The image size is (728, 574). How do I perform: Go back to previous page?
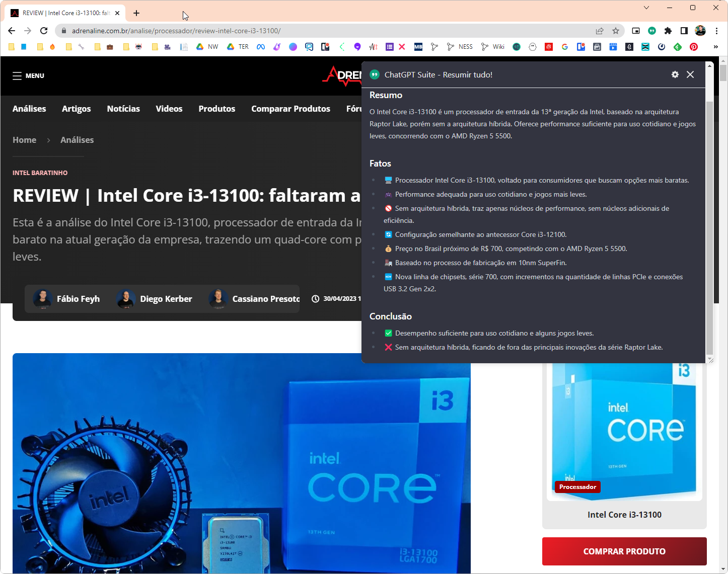click(12, 31)
